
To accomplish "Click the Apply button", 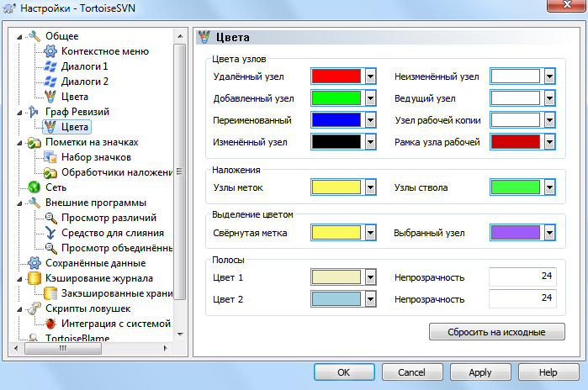I will [480, 372].
